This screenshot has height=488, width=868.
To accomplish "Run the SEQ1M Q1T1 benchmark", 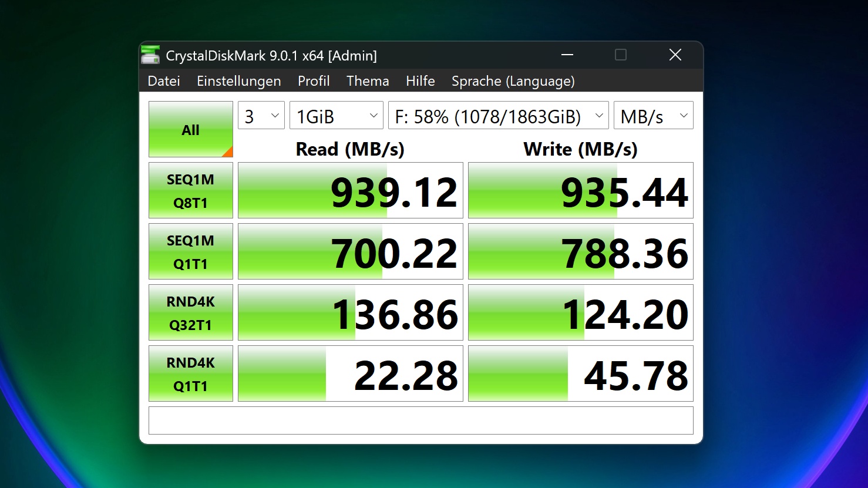I will [x=190, y=252].
